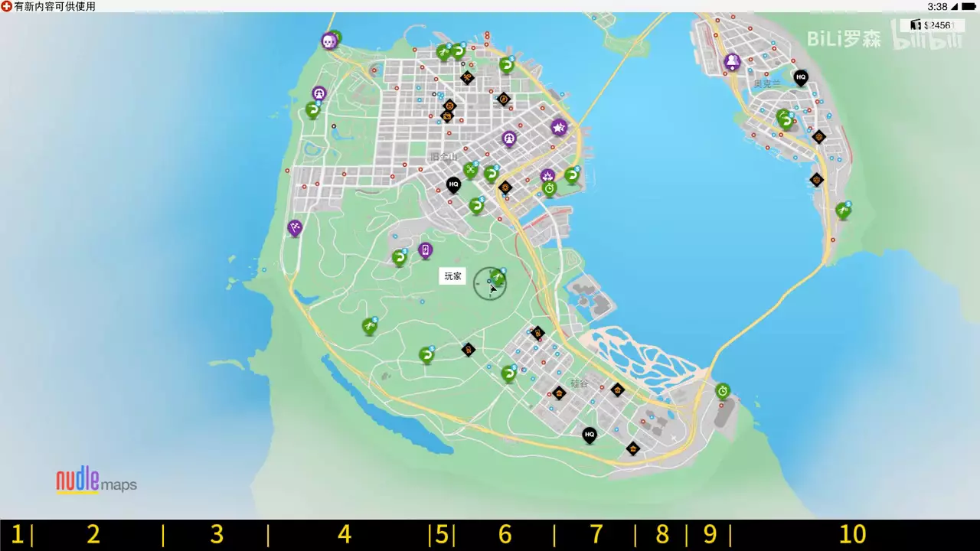This screenshot has width=980, height=551.
Task: Select the green stopwatch marker near the southeast bridge
Action: [723, 392]
